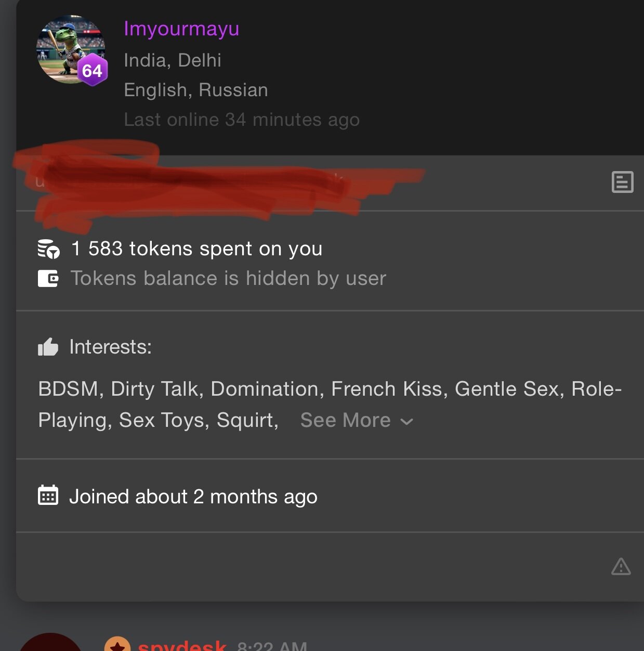Click the thumbs-up Interests icon
This screenshot has width=644, height=651.
(48, 347)
